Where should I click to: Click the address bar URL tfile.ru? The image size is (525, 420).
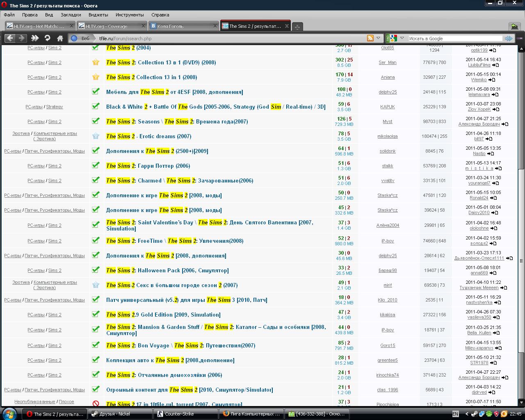pos(125,39)
